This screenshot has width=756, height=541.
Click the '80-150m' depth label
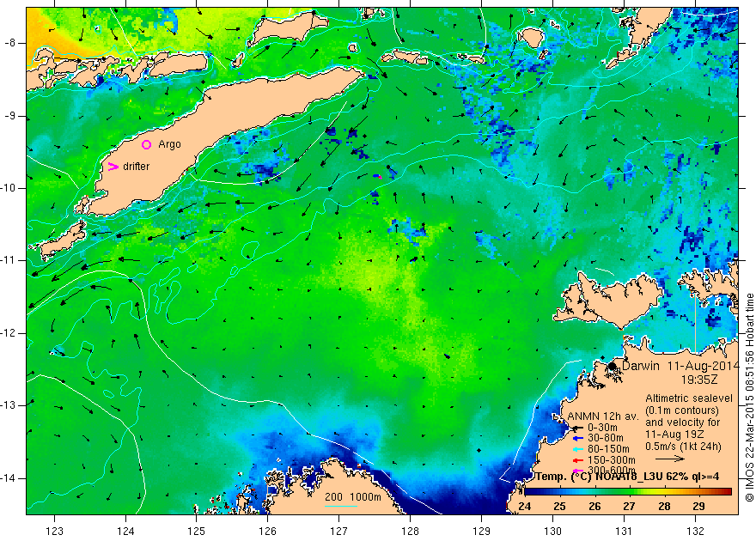click(607, 449)
